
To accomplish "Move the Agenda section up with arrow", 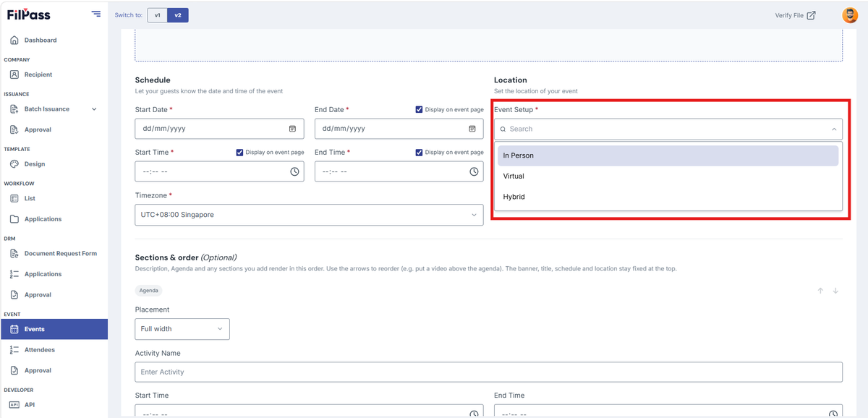I will click(820, 291).
